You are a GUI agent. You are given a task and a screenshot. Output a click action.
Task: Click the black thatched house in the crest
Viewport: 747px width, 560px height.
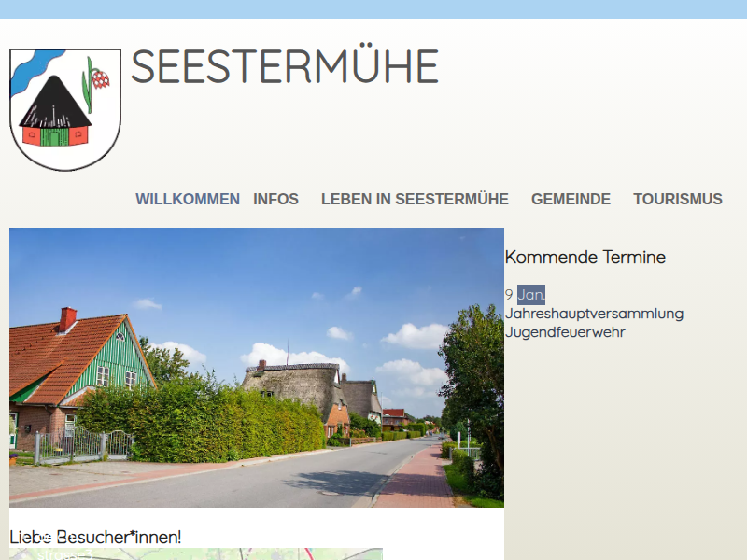pyautogui.click(x=55, y=112)
